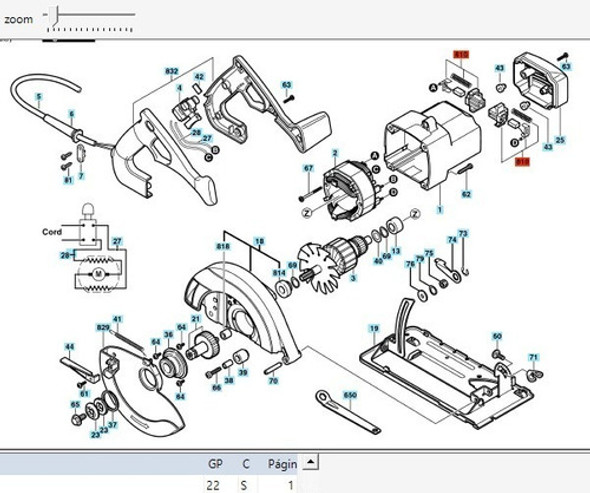Select part label 38
The height and width of the screenshot is (493, 590).
point(229,380)
